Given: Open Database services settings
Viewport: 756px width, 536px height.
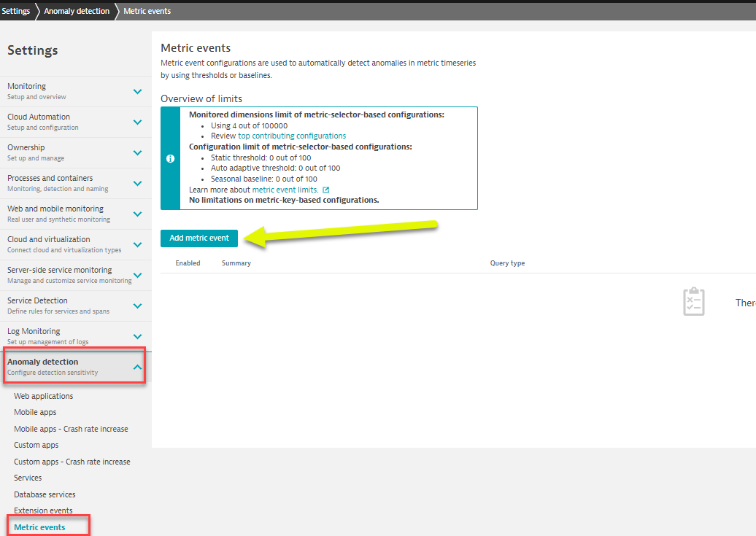Looking at the screenshot, I should [x=45, y=494].
